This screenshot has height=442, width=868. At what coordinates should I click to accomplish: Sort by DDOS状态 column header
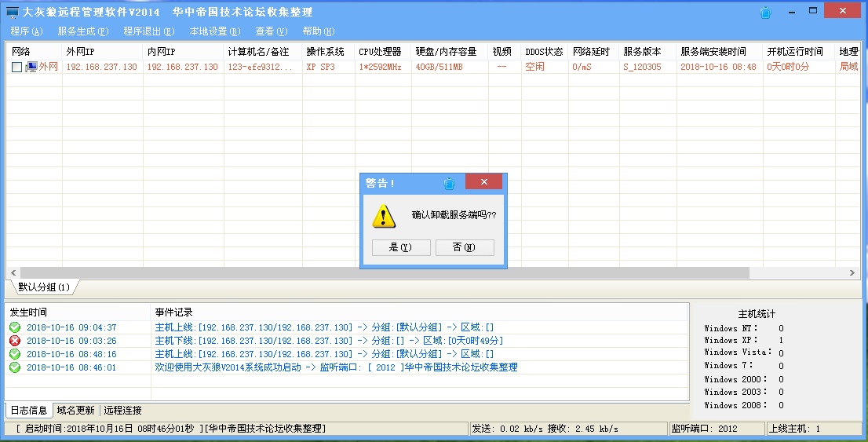(544, 52)
